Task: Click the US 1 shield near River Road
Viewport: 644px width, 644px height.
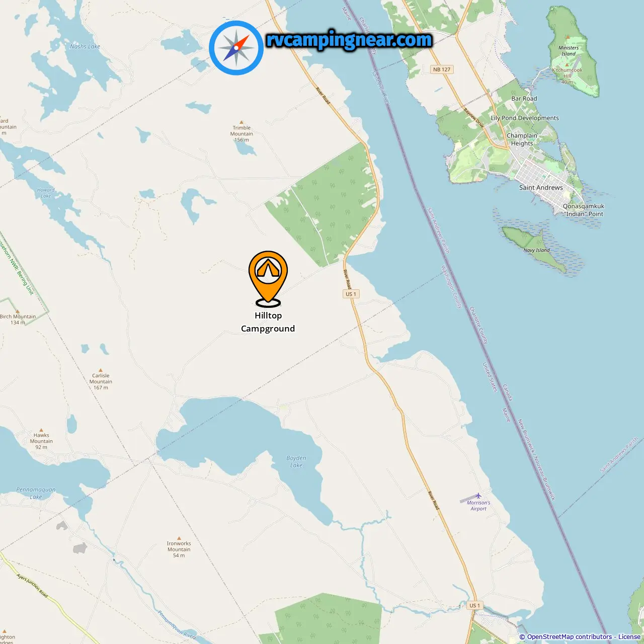Action: tap(351, 294)
